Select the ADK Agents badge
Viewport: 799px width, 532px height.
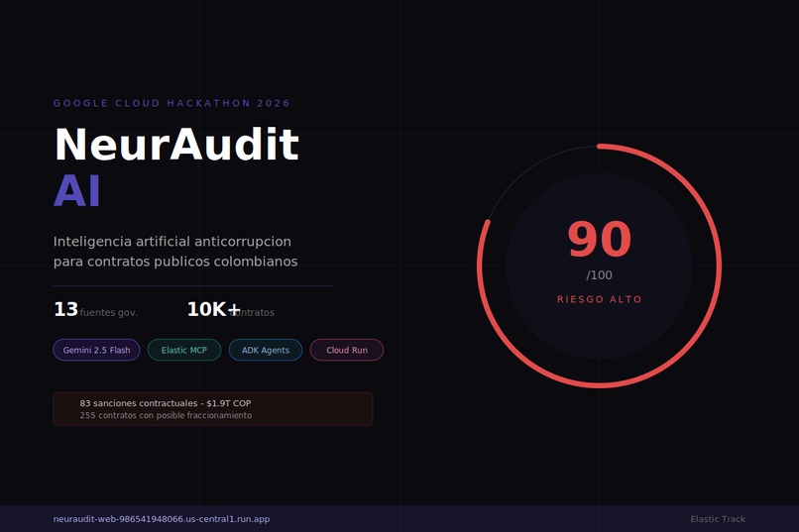266,350
